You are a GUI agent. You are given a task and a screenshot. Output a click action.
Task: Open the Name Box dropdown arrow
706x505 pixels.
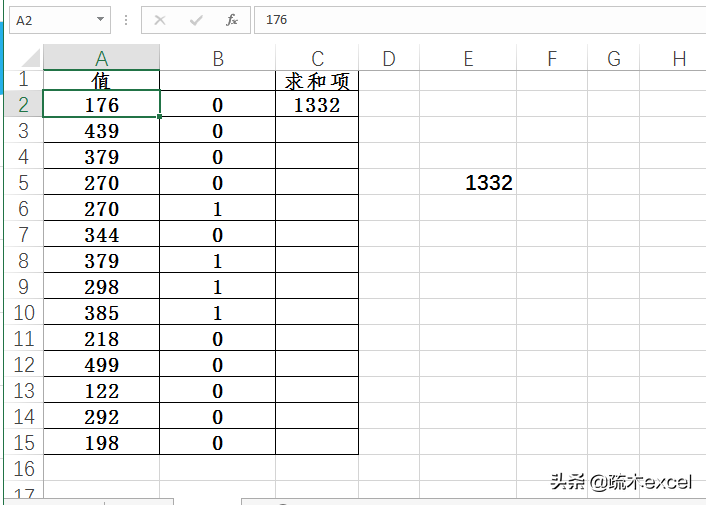click(x=100, y=20)
